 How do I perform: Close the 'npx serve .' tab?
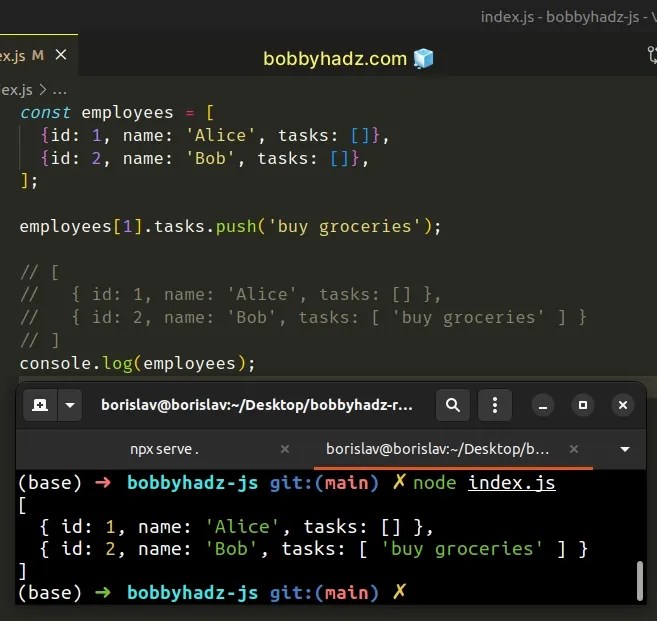point(285,449)
